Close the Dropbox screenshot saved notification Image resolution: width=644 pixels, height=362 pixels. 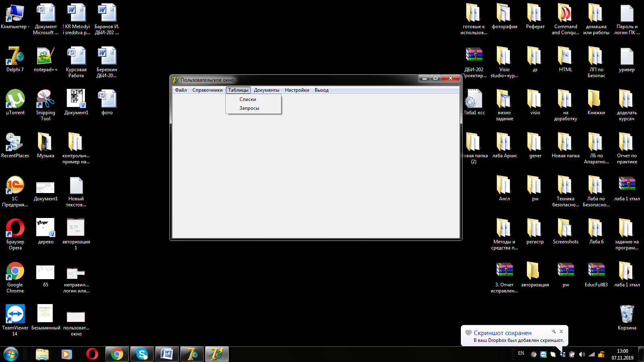tap(561, 331)
